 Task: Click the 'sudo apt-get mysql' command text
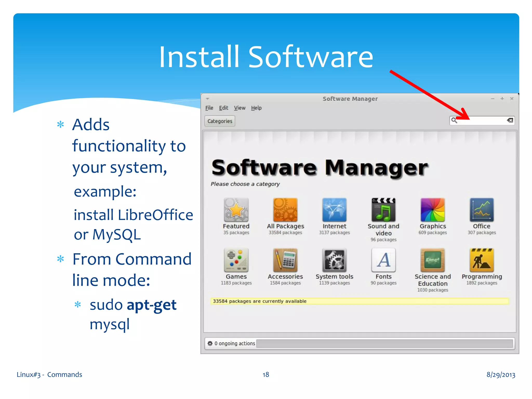(x=133, y=314)
